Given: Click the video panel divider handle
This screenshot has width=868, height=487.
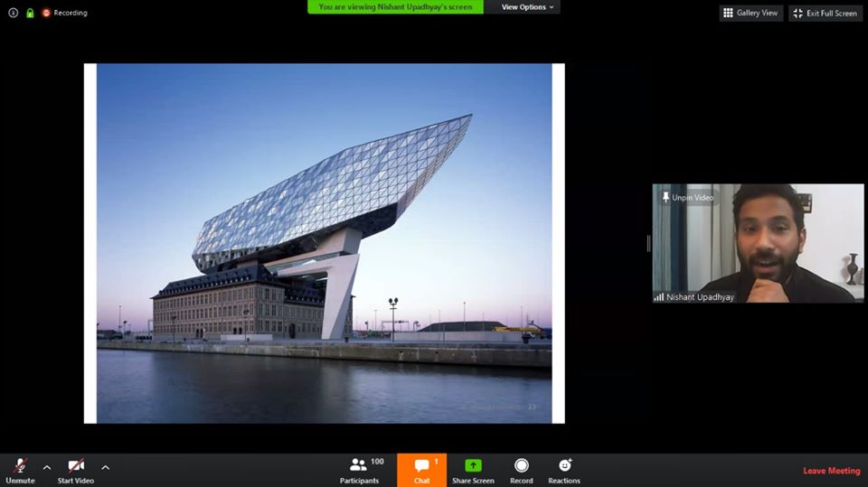Looking at the screenshot, I should click(648, 243).
